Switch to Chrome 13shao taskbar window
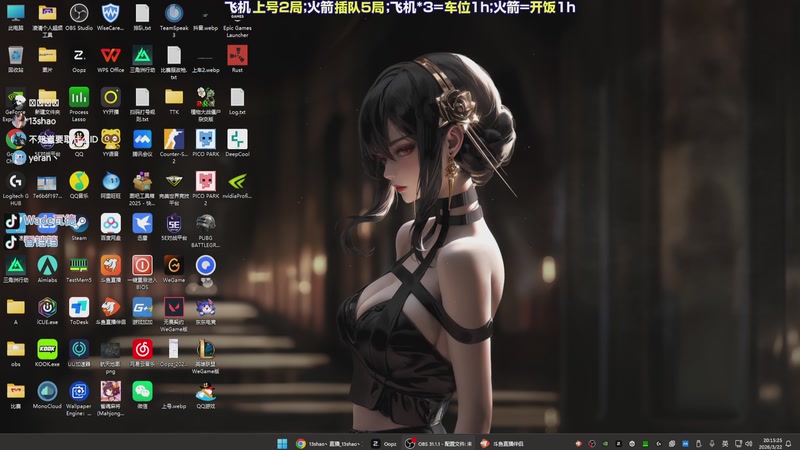 [x=328, y=443]
